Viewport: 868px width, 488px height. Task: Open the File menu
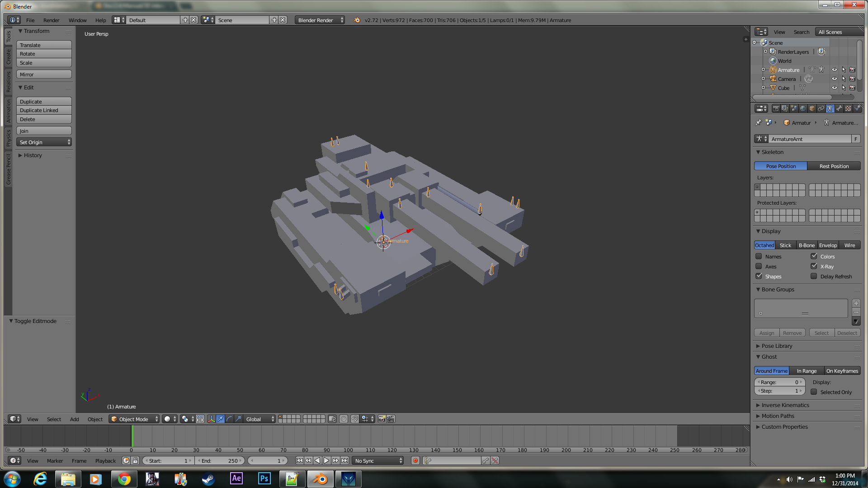coord(30,20)
